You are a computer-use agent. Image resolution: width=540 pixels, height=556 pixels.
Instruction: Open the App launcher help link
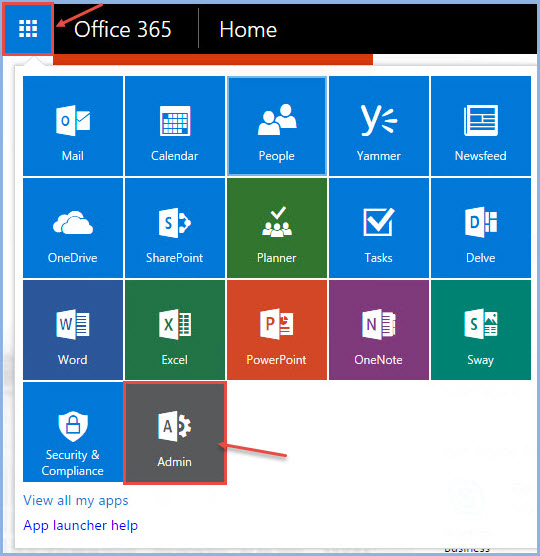[80, 525]
